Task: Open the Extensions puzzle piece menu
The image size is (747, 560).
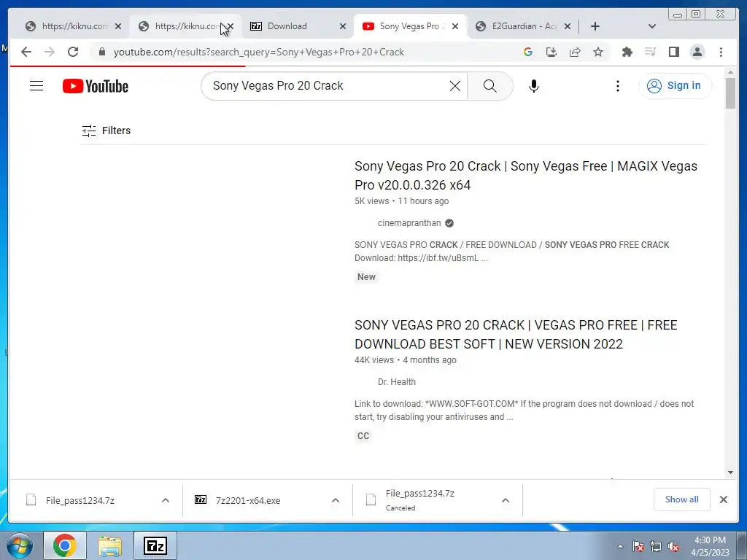Action: click(x=627, y=52)
